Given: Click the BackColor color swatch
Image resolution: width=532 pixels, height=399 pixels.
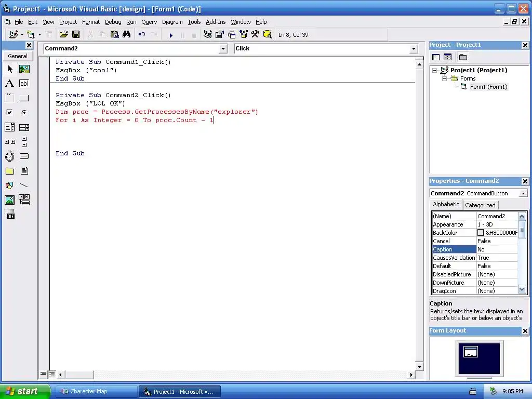Looking at the screenshot, I should pyautogui.click(x=481, y=233).
